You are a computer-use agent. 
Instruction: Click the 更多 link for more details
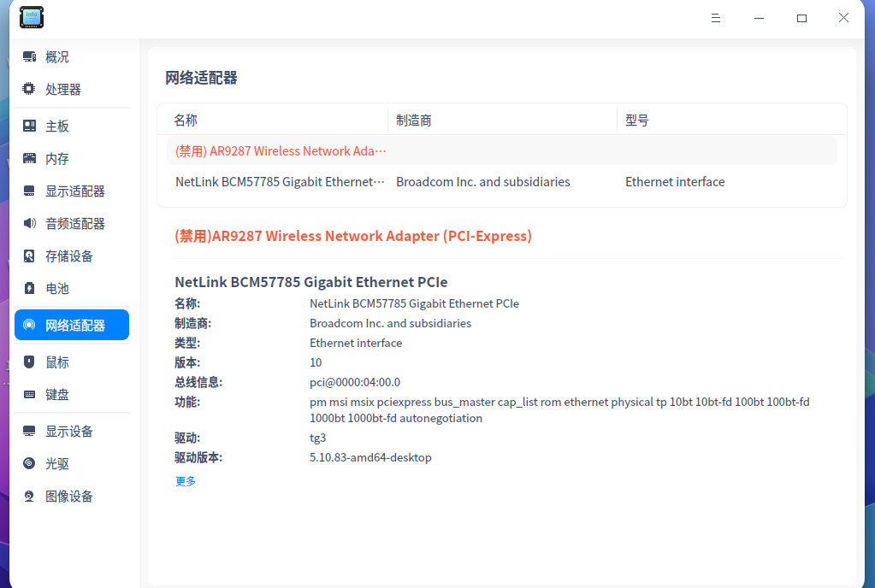[186, 480]
